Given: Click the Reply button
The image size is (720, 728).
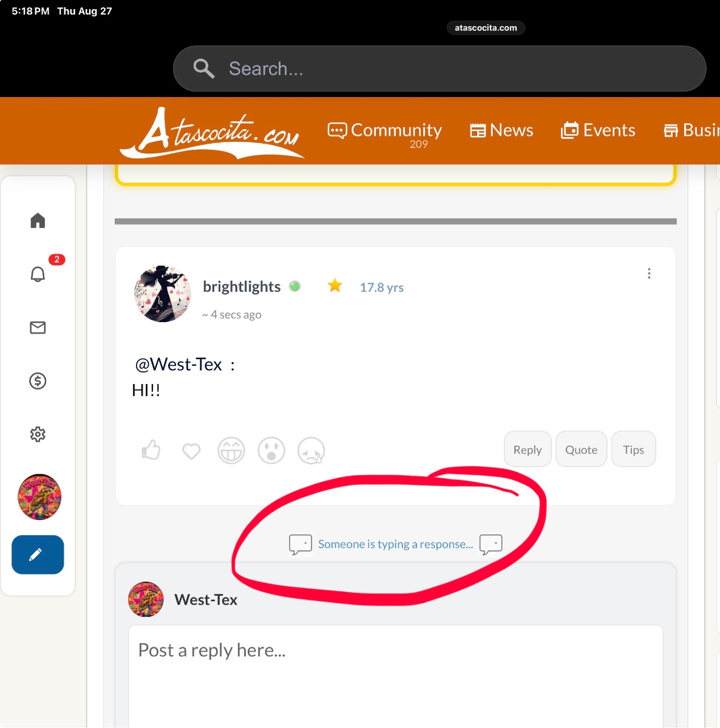Looking at the screenshot, I should click(x=528, y=449).
